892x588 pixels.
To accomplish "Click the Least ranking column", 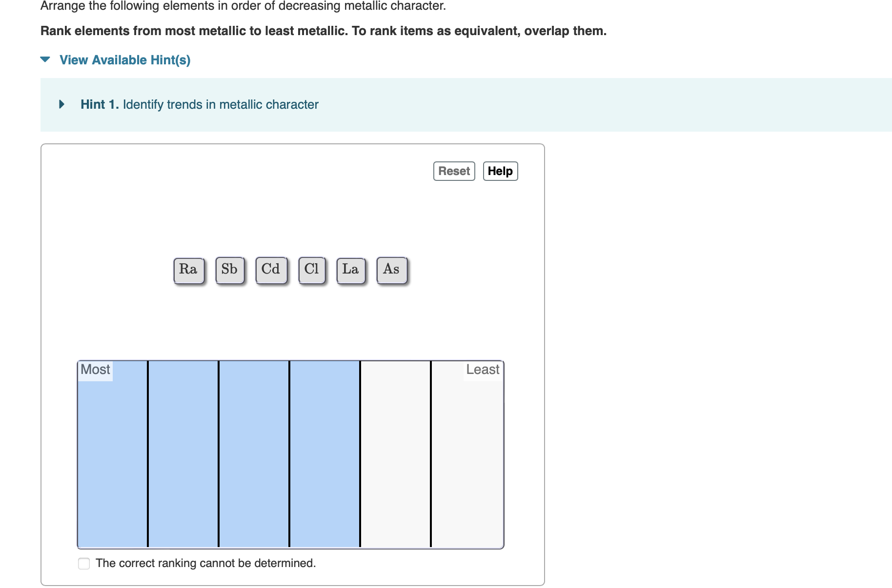I will point(467,453).
